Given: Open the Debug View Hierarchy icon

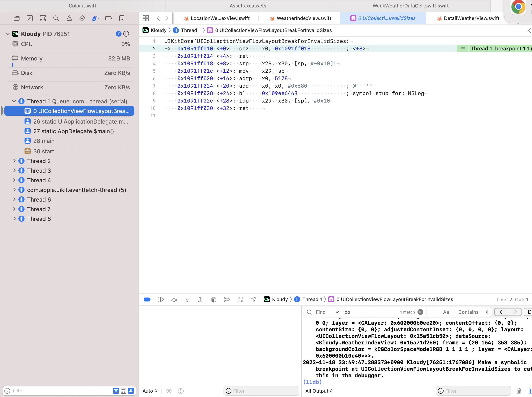Looking at the screenshot, I should pos(214,300).
